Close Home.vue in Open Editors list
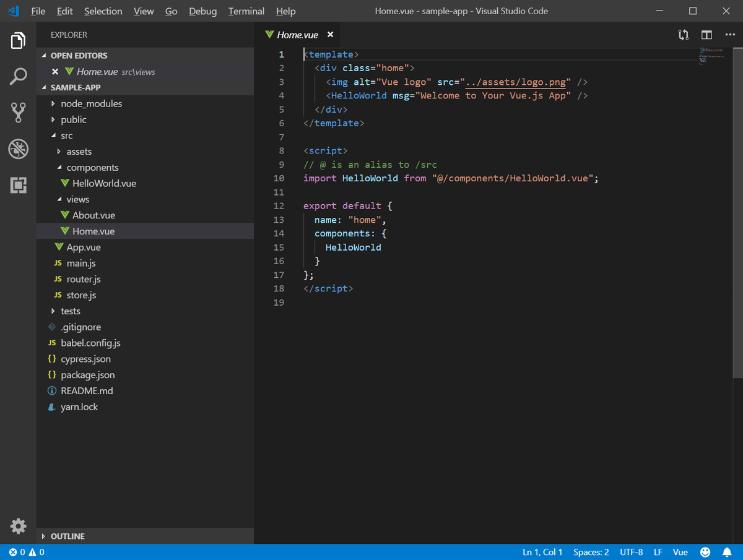 pos(55,72)
